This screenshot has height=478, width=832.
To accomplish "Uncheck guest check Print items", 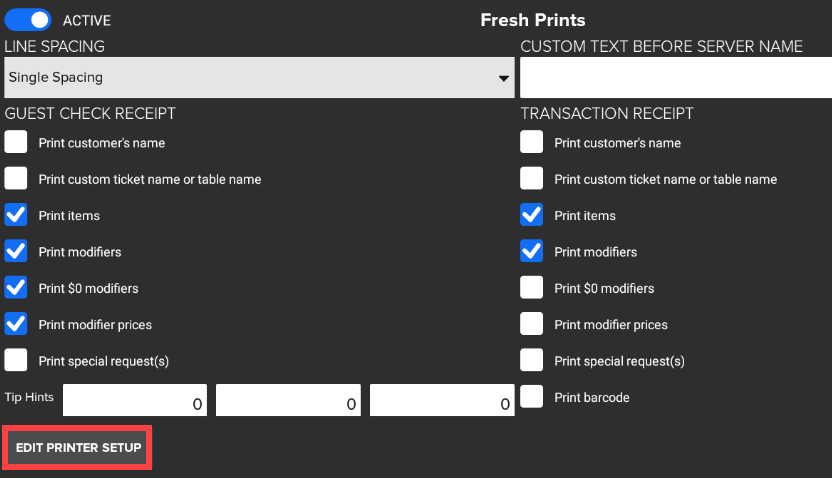I will point(16,215).
